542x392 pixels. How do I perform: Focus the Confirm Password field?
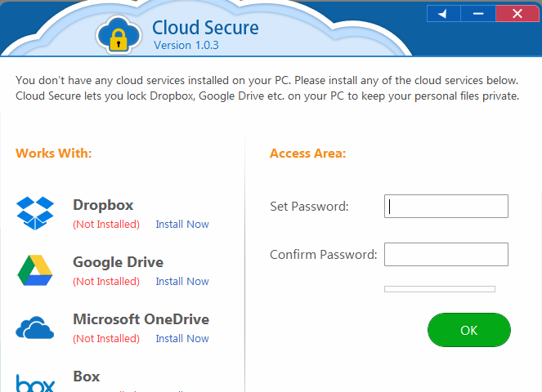446,254
